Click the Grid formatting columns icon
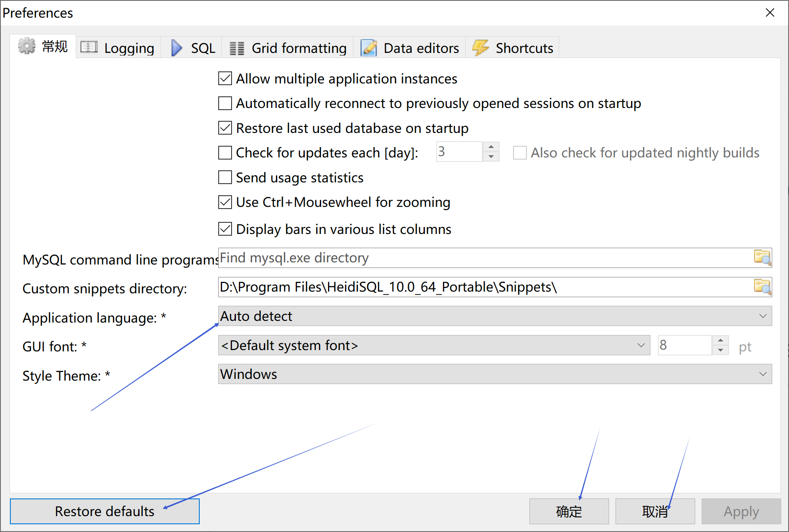The image size is (789, 532). [x=237, y=48]
